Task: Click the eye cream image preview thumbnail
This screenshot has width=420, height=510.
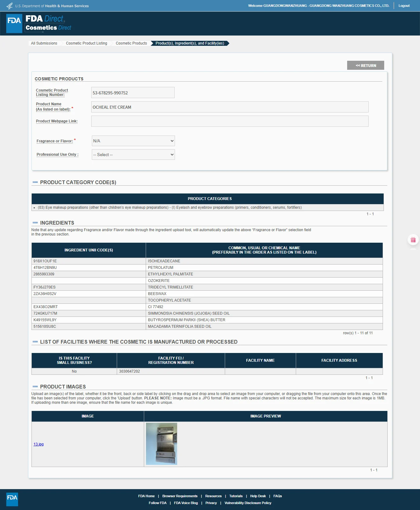Action: click(162, 444)
